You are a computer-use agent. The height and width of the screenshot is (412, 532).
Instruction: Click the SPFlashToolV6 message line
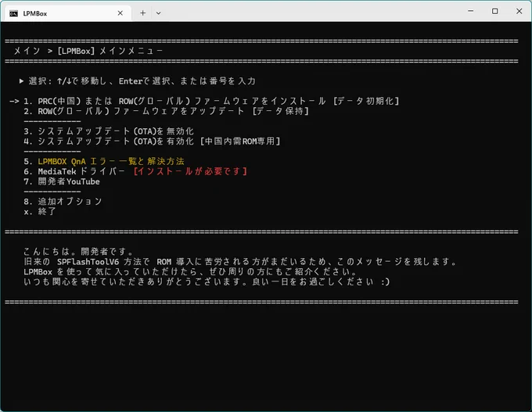point(240,262)
